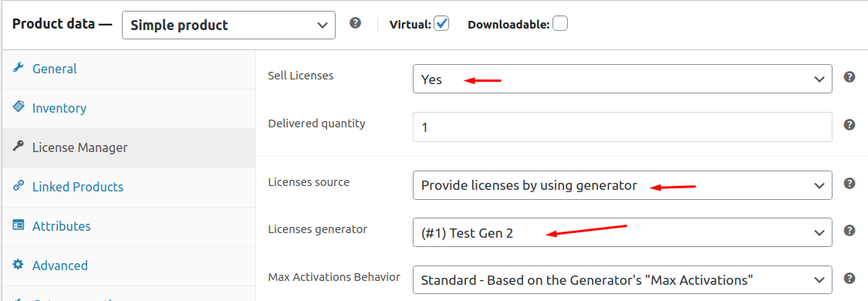
Task: Click the help icon next to product type
Action: (356, 23)
